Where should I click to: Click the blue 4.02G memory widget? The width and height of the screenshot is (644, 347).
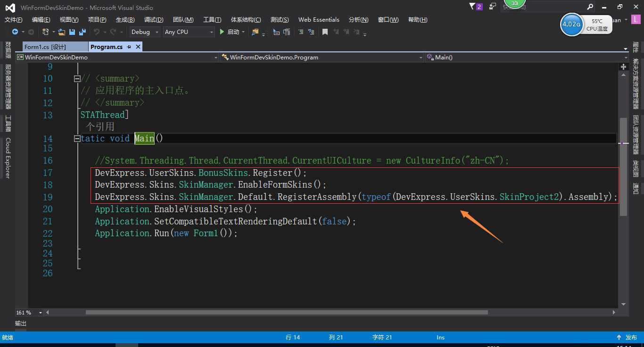coord(571,24)
